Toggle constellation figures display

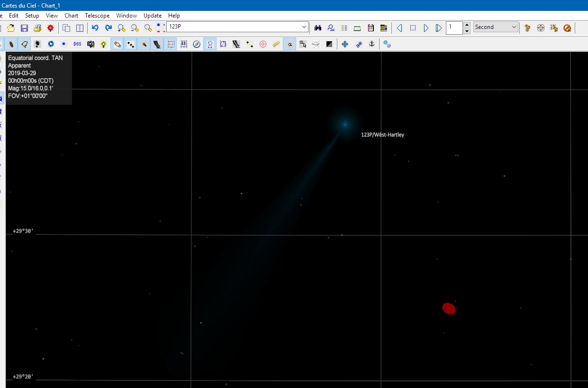210,44
